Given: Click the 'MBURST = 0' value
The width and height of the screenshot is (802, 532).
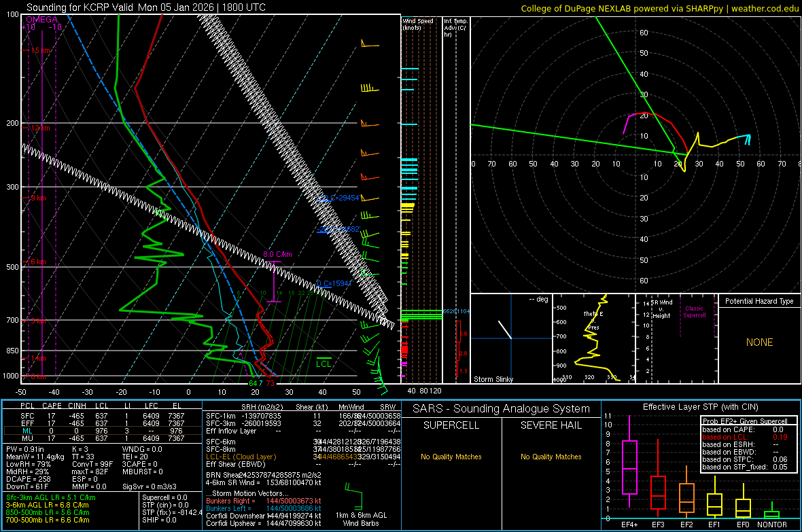Looking at the screenshot, I should (143, 472).
